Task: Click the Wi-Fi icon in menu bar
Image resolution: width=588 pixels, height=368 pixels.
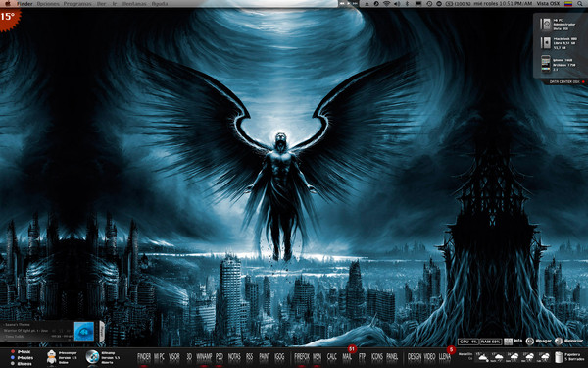Action: click(x=387, y=3)
